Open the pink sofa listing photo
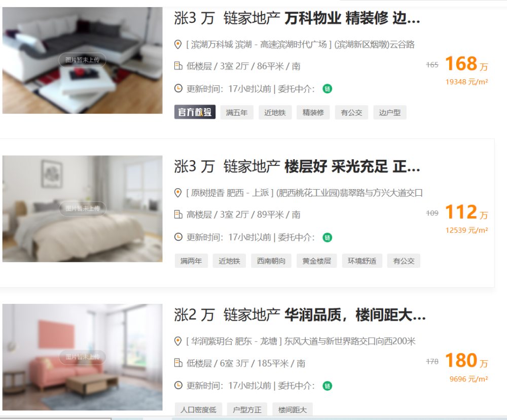This screenshot has height=420, width=507. pos(83,357)
